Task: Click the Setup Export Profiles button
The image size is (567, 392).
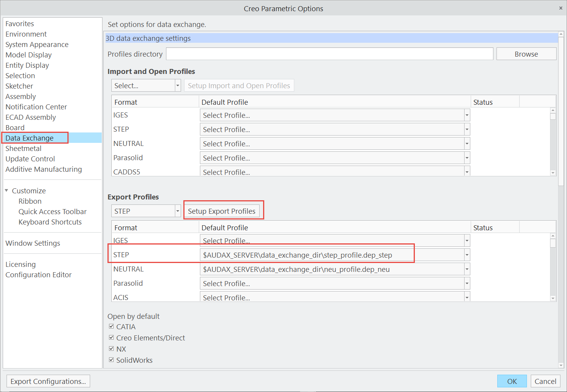Action: [x=221, y=211]
